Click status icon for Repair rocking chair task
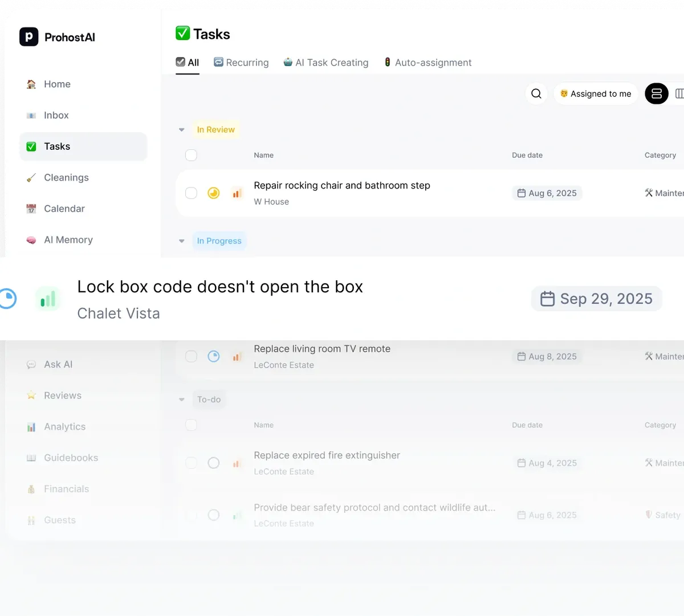The height and width of the screenshot is (616, 684). pyautogui.click(x=214, y=193)
